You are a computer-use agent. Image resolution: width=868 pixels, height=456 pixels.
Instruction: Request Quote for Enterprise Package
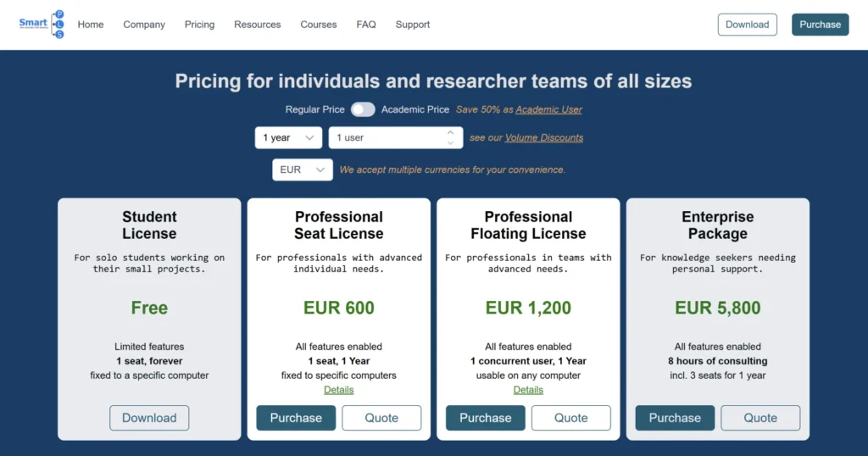point(760,418)
